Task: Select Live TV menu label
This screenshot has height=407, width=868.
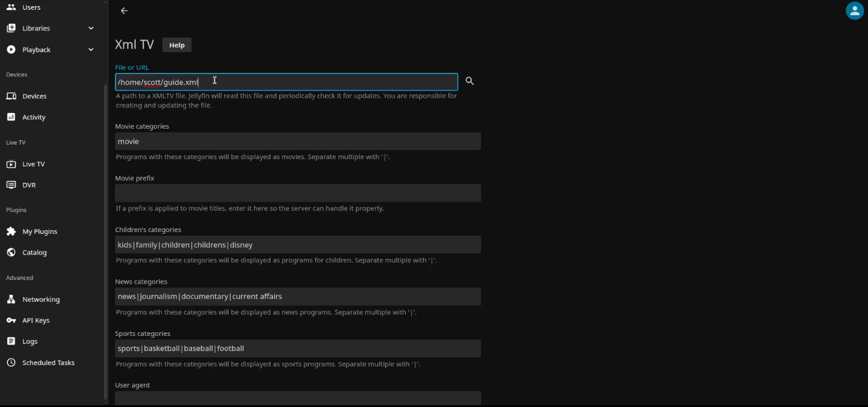Action: coord(33,164)
